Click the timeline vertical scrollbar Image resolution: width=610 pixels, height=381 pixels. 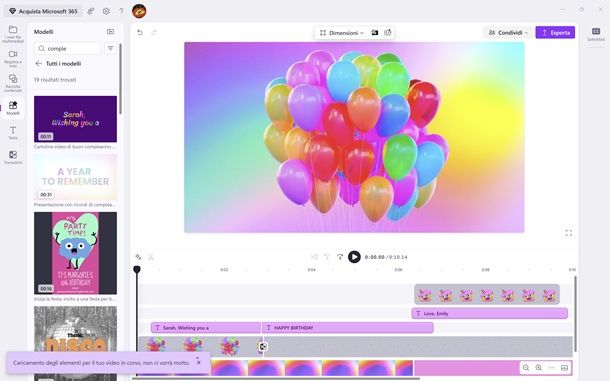click(x=575, y=314)
